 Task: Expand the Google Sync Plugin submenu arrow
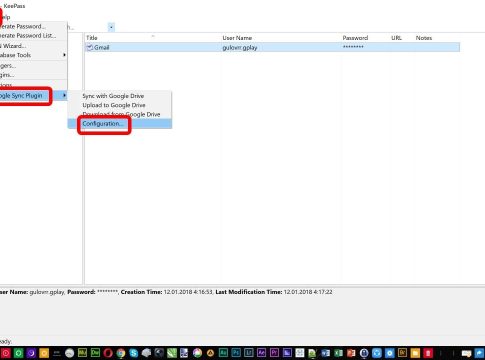(x=64, y=96)
